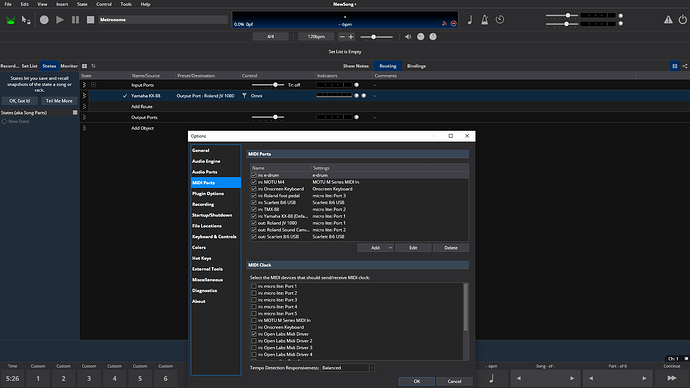
Task: Toggle the metronome icon in the toolbar
Action: [x=484, y=20]
